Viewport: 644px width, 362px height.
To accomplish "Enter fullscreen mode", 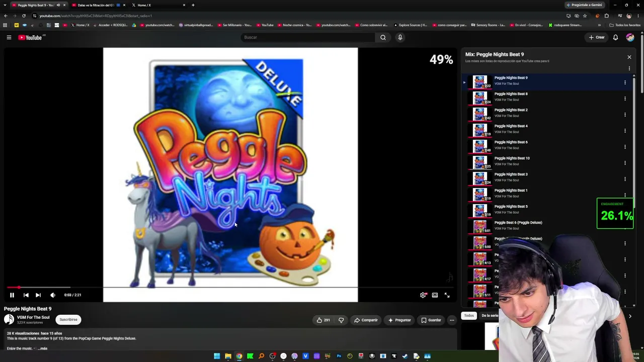I will coord(447,295).
